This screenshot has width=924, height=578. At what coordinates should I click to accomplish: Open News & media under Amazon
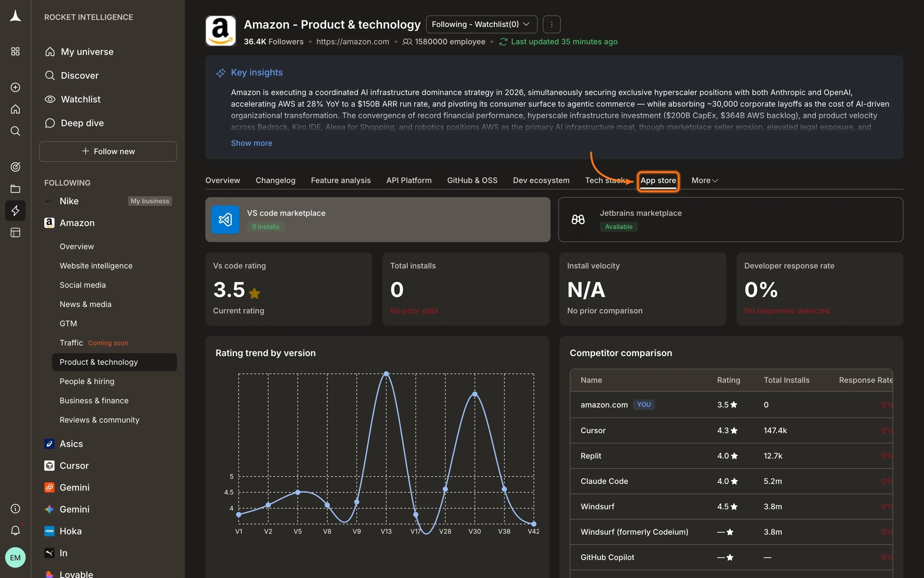(86, 304)
